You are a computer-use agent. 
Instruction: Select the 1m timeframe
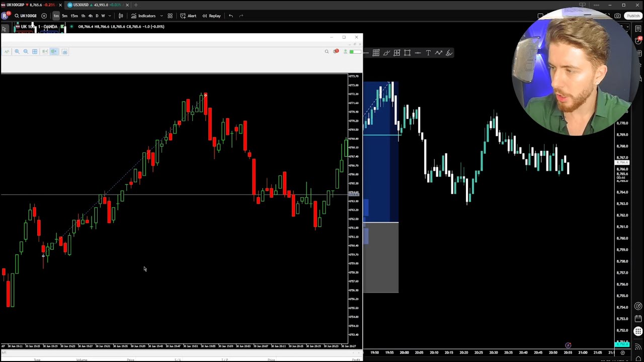(x=56, y=16)
